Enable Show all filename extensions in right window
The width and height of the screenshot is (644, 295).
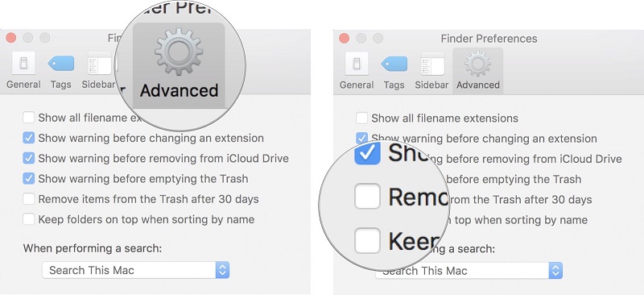(361, 118)
